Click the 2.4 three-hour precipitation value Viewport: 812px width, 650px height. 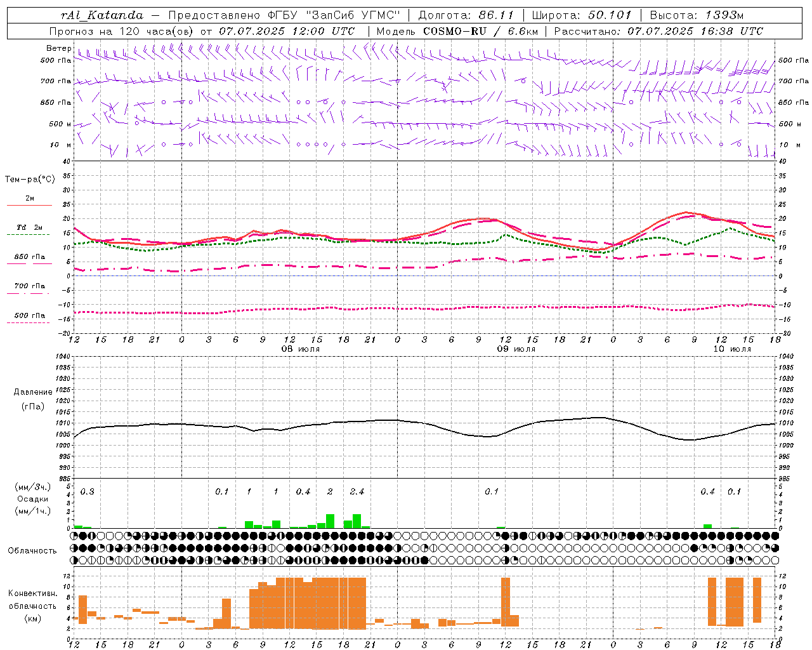(x=357, y=492)
